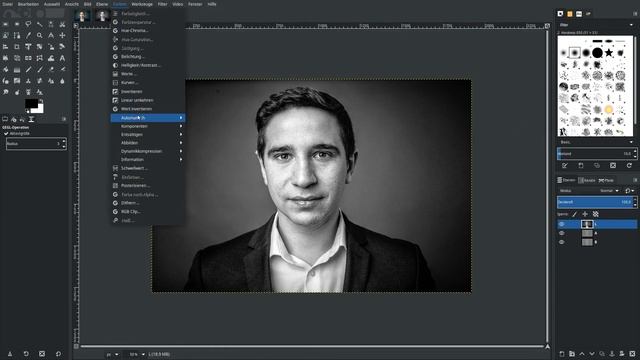Open the Datei menu
Viewport: 640px width, 360px height.
pyautogui.click(x=7, y=4)
